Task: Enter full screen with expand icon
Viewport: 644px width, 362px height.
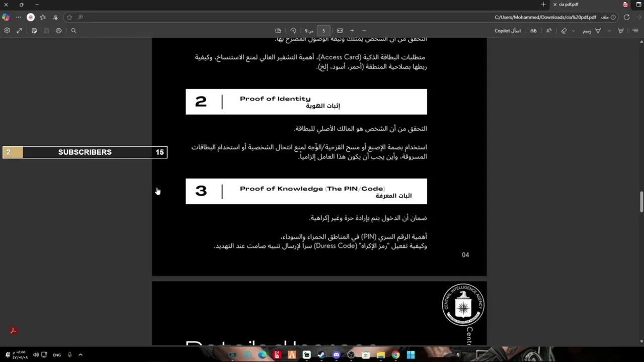Action: tap(19, 31)
